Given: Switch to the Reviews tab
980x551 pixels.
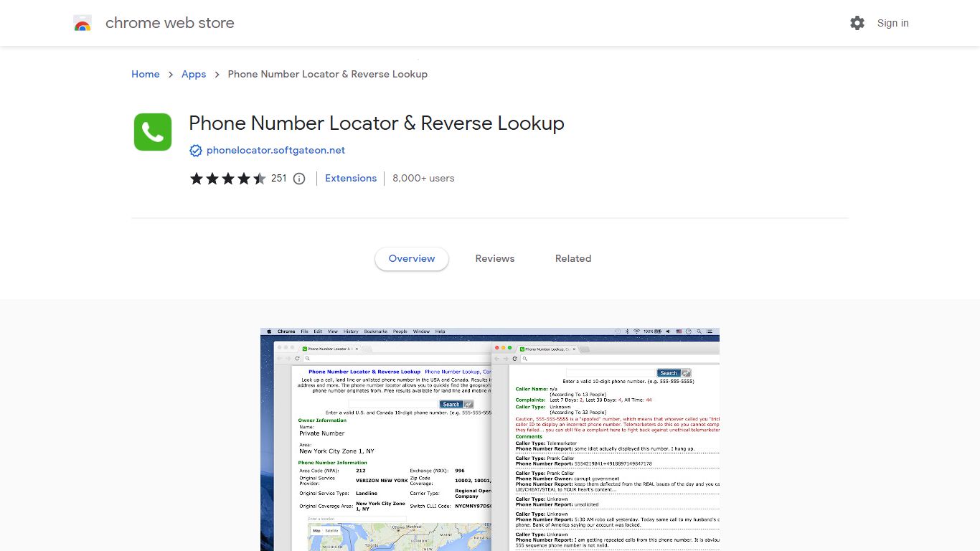Looking at the screenshot, I should click(495, 259).
